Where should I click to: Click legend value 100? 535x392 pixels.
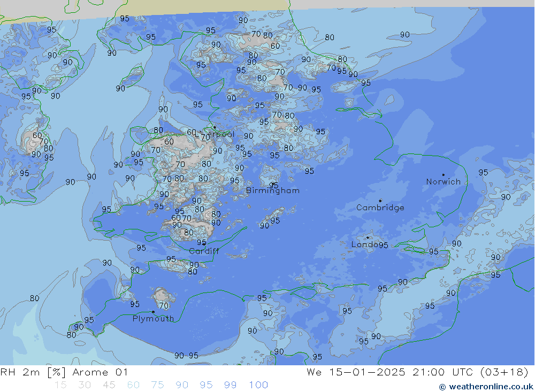click(x=258, y=385)
